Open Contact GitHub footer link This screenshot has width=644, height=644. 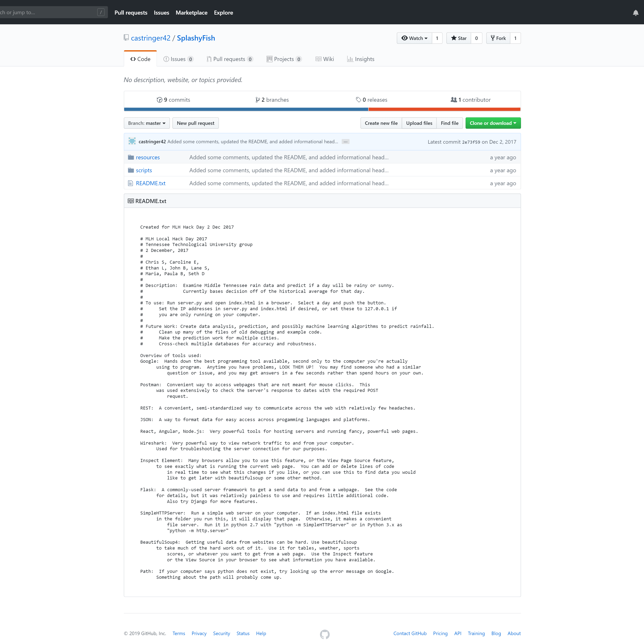pos(410,633)
